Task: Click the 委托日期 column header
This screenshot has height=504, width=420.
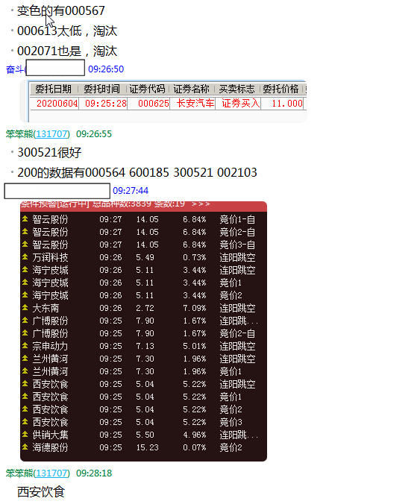Action: coord(54,89)
